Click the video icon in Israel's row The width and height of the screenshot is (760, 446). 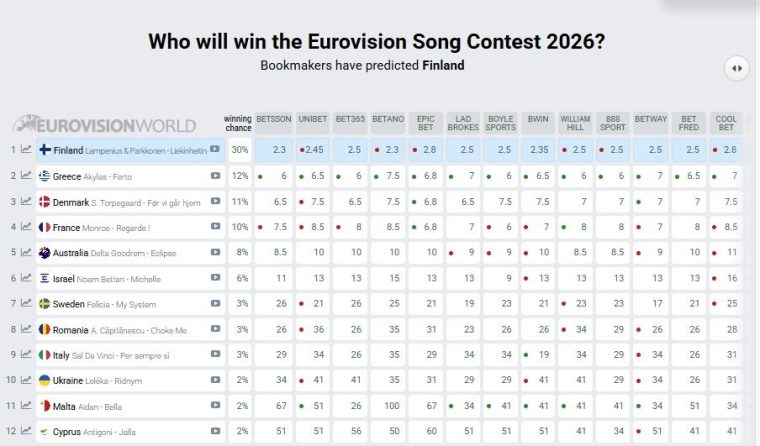pos(215,278)
